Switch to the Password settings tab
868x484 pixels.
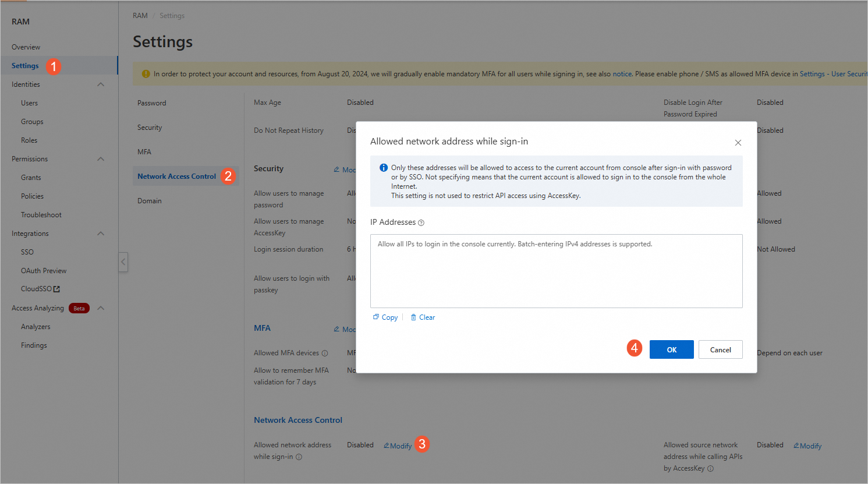(152, 103)
